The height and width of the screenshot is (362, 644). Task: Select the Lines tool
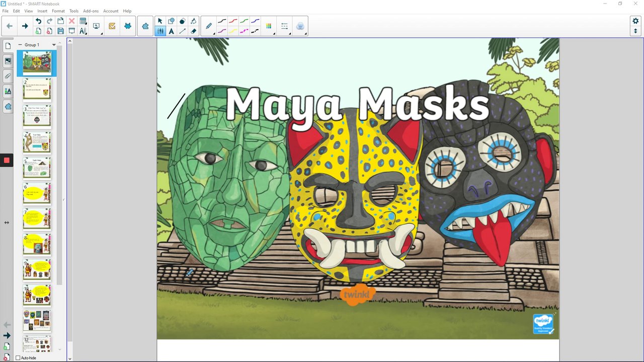[x=182, y=31]
